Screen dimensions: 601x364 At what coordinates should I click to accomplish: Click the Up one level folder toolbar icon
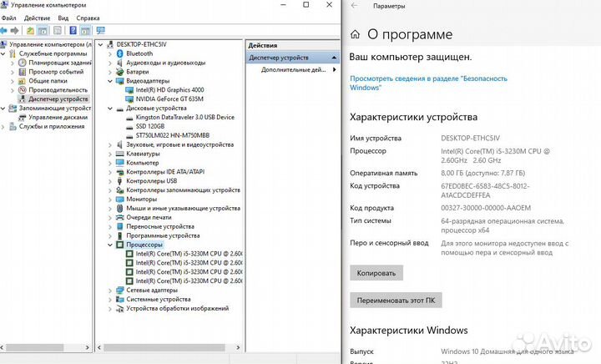30,30
